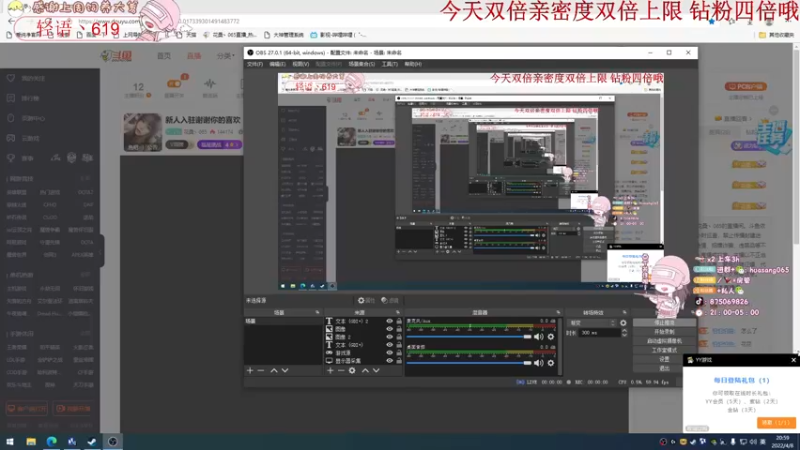Move source up arrow in sources panel

pyautogui.click(x=365, y=370)
